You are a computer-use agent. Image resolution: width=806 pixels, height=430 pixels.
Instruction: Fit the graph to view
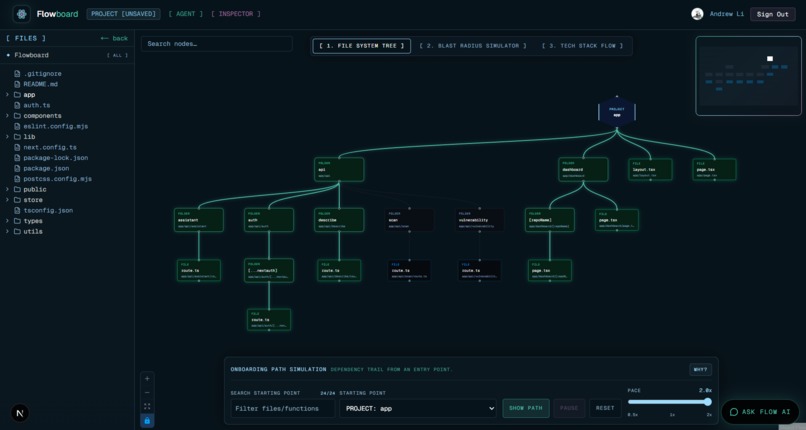[147, 406]
